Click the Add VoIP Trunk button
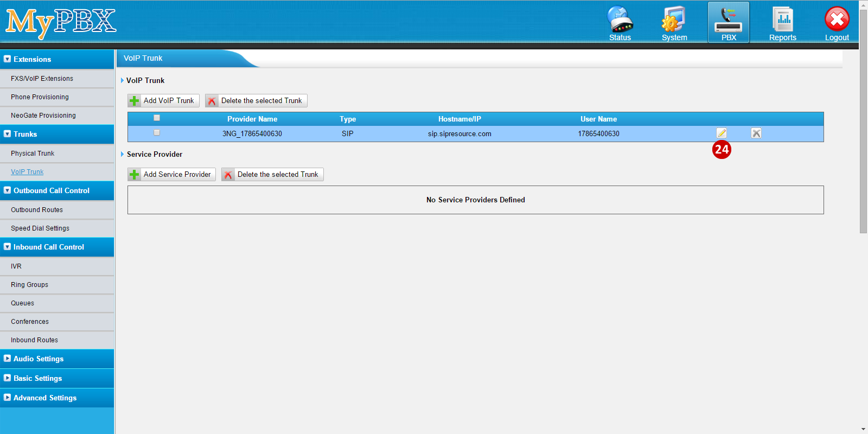Viewport: 868px width, 434px height. coord(163,101)
